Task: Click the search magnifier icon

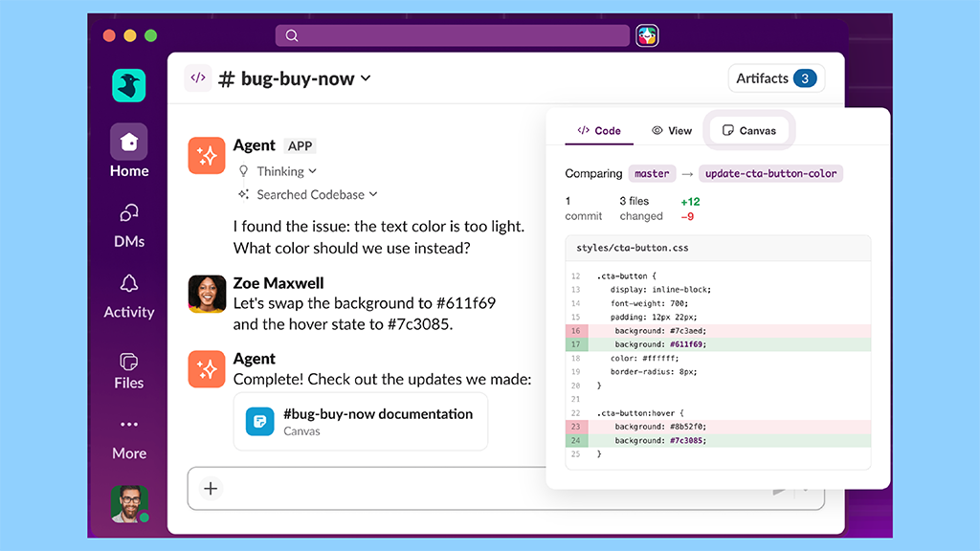Action: click(x=292, y=35)
